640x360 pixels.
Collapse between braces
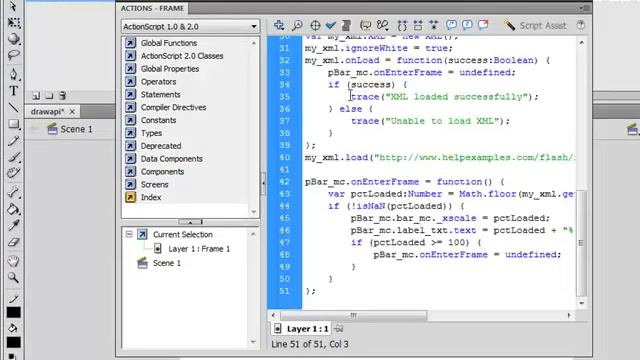click(x=402, y=25)
